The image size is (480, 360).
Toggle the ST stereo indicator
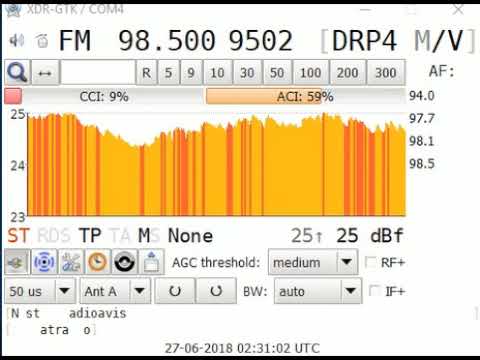[19, 236]
